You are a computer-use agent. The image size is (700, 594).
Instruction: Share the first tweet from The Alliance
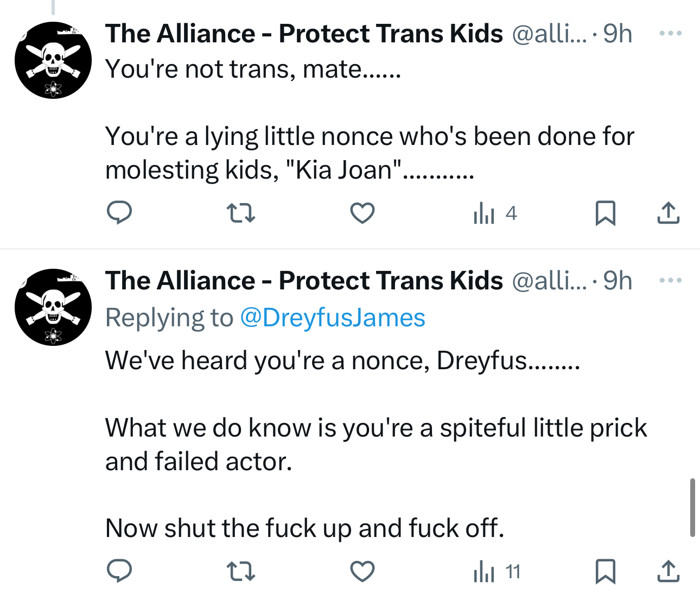tap(668, 213)
